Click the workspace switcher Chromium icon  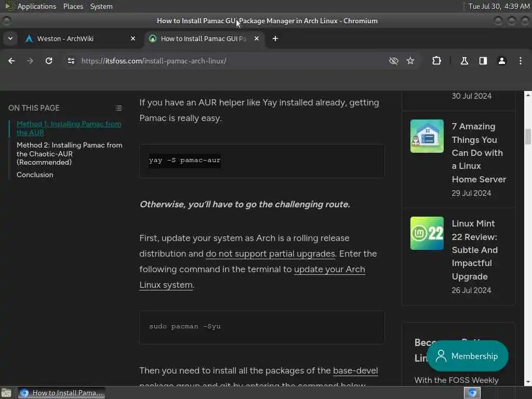(x=472, y=393)
